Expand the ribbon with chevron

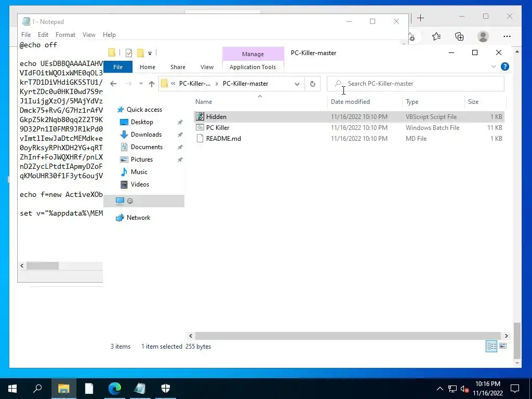tap(494, 66)
